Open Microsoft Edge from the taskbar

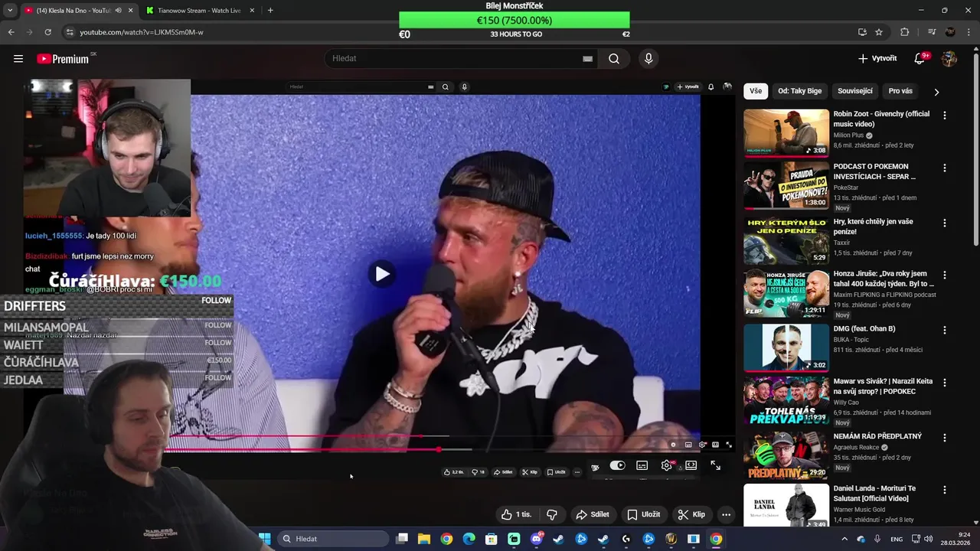pyautogui.click(x=469, y=539)
